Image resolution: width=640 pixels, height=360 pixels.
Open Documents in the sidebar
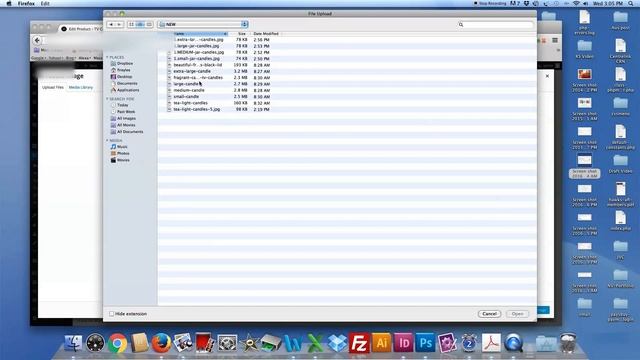pyautogui.click(x=124, y=83)
